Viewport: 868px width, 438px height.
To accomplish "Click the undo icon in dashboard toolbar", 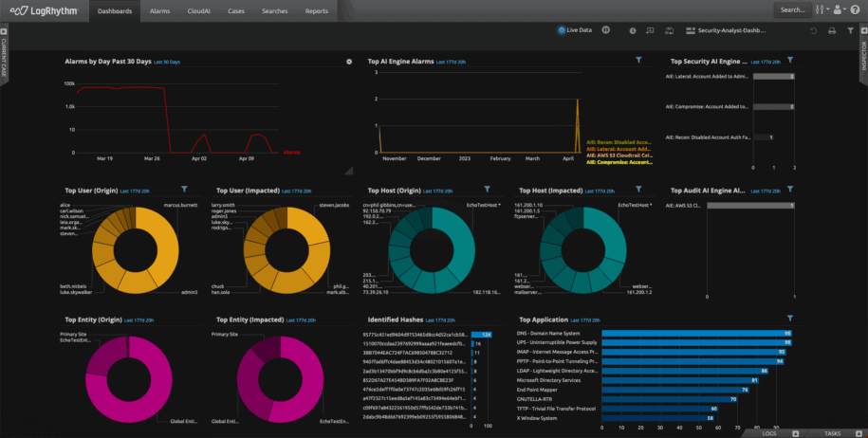I will tap(813, 31).
